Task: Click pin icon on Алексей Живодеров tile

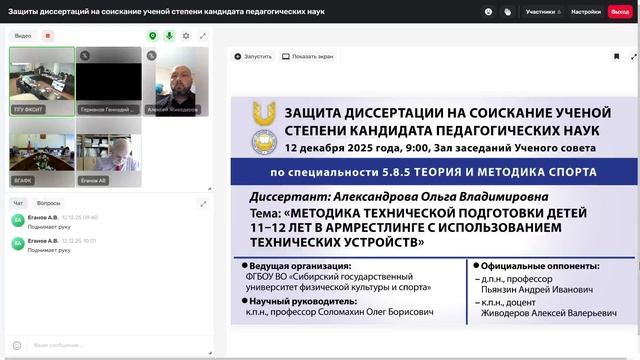Action: click(x=151, y=56)
